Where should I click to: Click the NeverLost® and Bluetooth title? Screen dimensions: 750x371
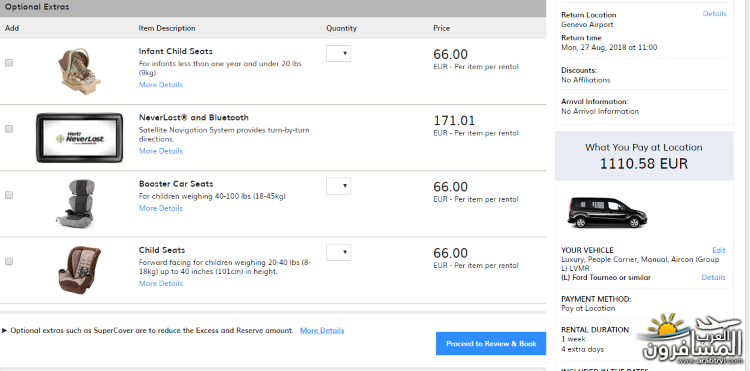point(194,118)
